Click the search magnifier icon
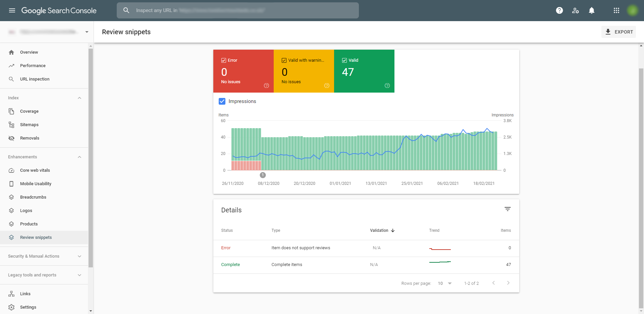Viewport: 644px width, 314px height. click(126, 10)
